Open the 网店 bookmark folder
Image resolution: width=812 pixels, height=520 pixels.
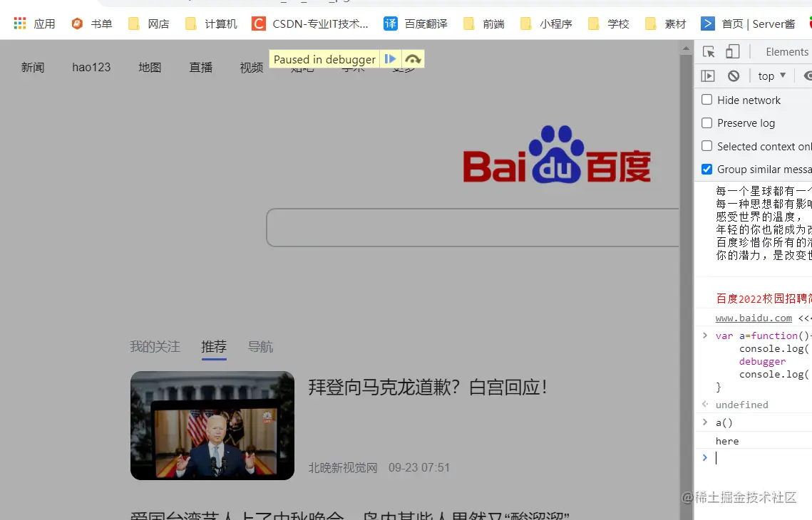tap(148, 24)
